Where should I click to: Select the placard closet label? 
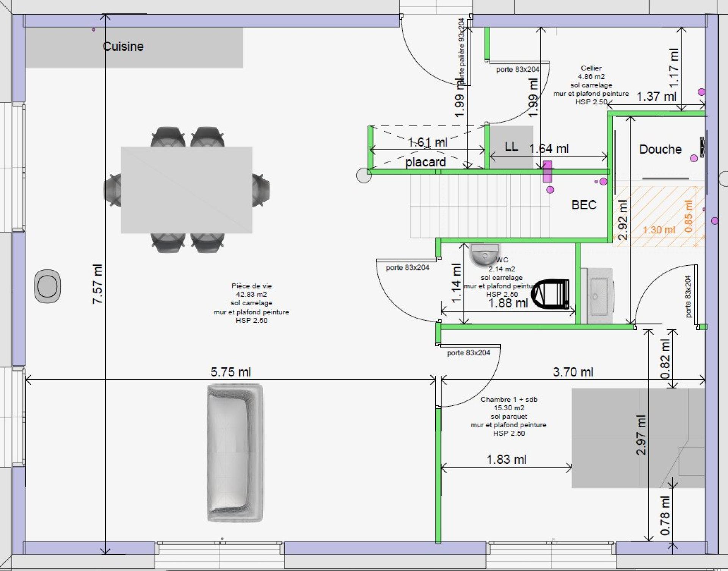(x=425, y=162)
